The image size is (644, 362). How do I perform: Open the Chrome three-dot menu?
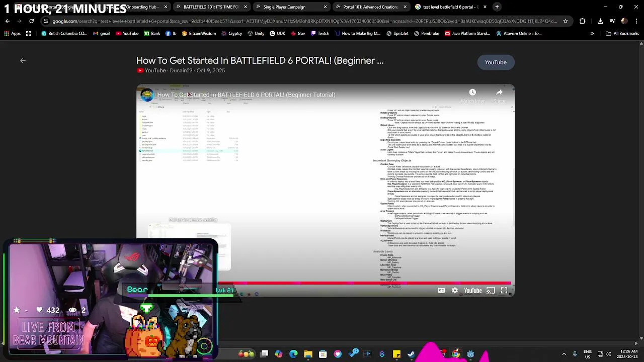[x=636, y=21]
